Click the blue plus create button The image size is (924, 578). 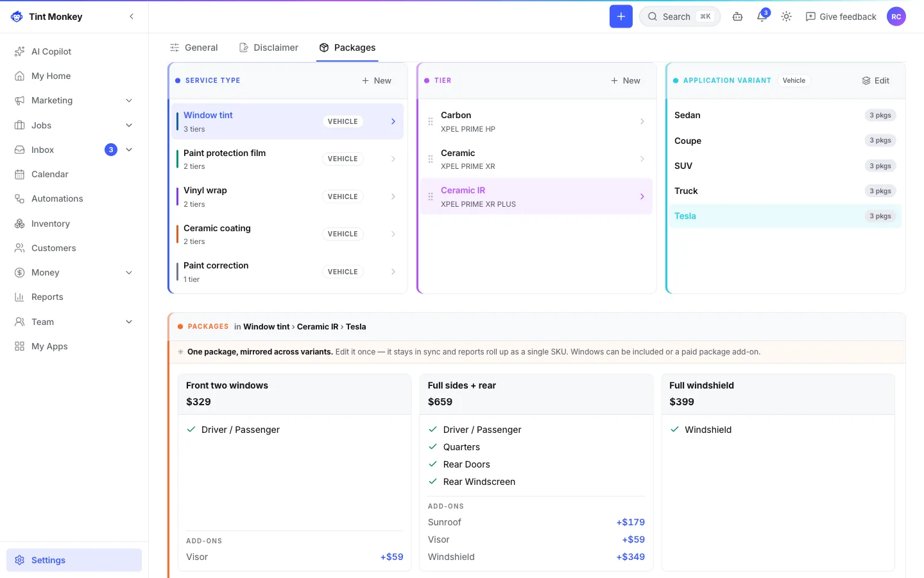tap(620, 17)
